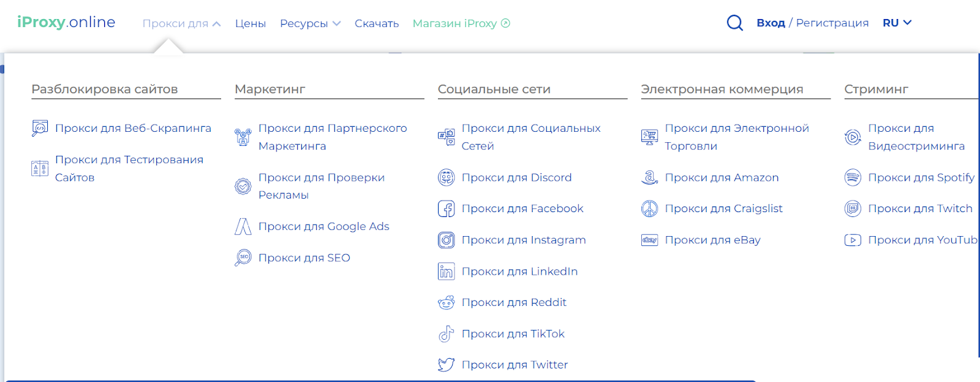Click the Вход login link

(771, 23)
